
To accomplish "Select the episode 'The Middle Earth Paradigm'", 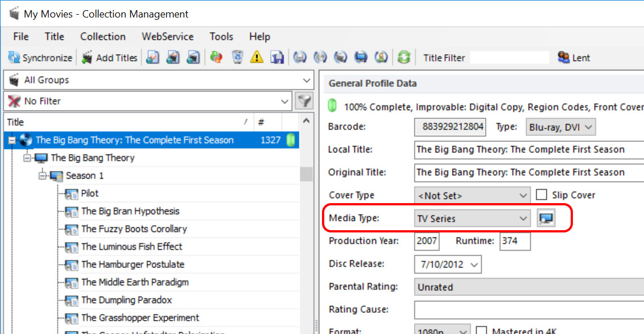I will tap(135, 283).
